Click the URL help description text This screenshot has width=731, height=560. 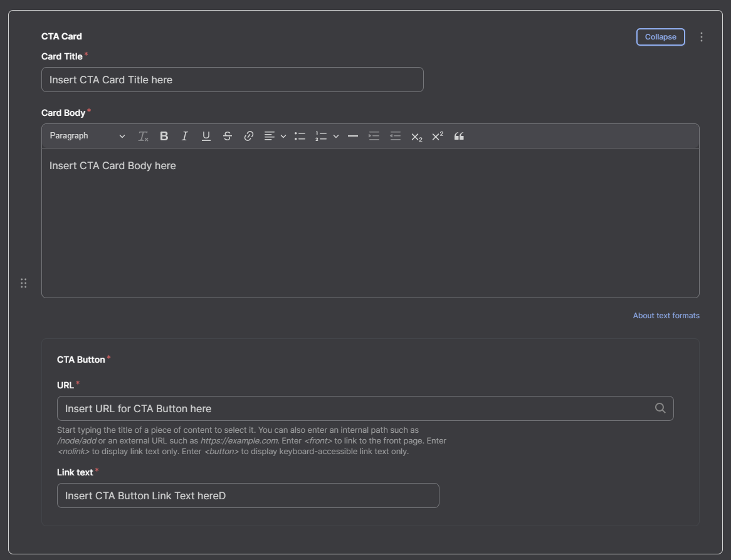[252, 441]
